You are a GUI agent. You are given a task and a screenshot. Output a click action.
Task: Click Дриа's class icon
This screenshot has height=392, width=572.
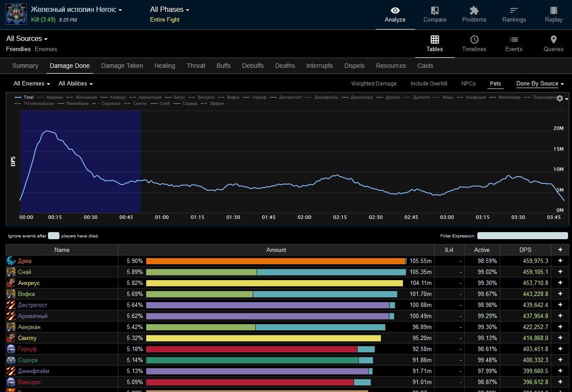11,261
